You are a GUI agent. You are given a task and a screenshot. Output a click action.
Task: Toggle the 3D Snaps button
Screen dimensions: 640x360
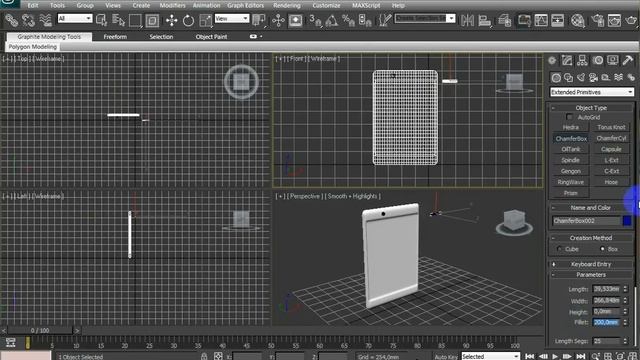(x=315, y=20)
